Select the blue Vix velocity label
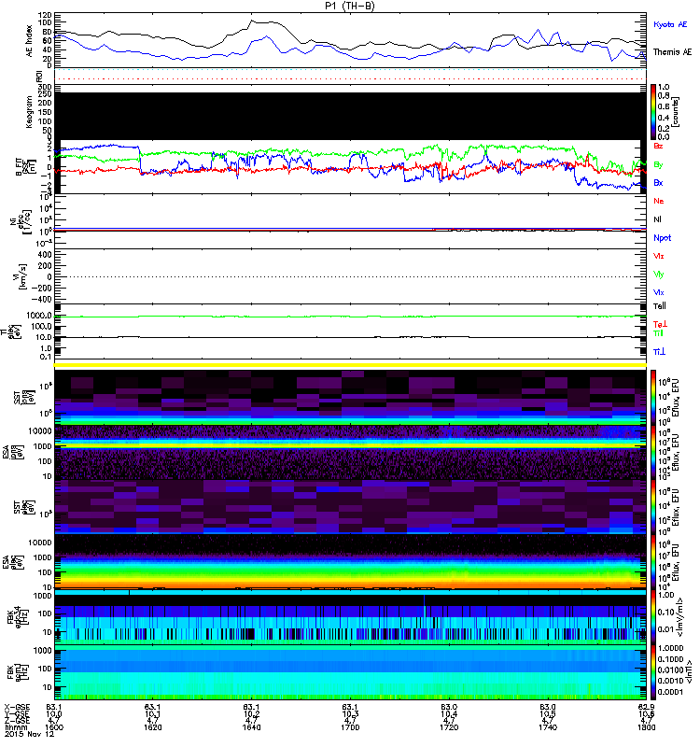 [659, 292]
